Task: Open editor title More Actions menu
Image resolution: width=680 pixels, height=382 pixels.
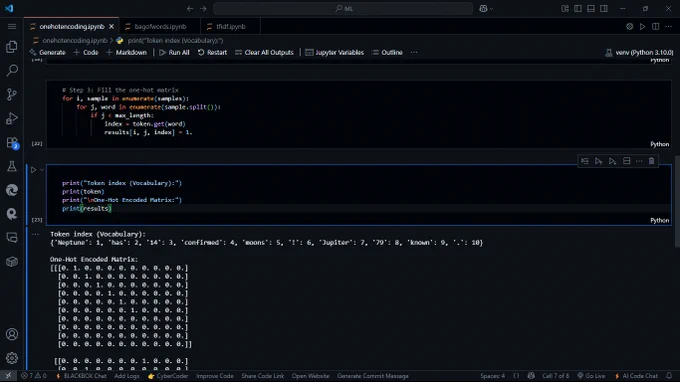Action: [668, 26]
